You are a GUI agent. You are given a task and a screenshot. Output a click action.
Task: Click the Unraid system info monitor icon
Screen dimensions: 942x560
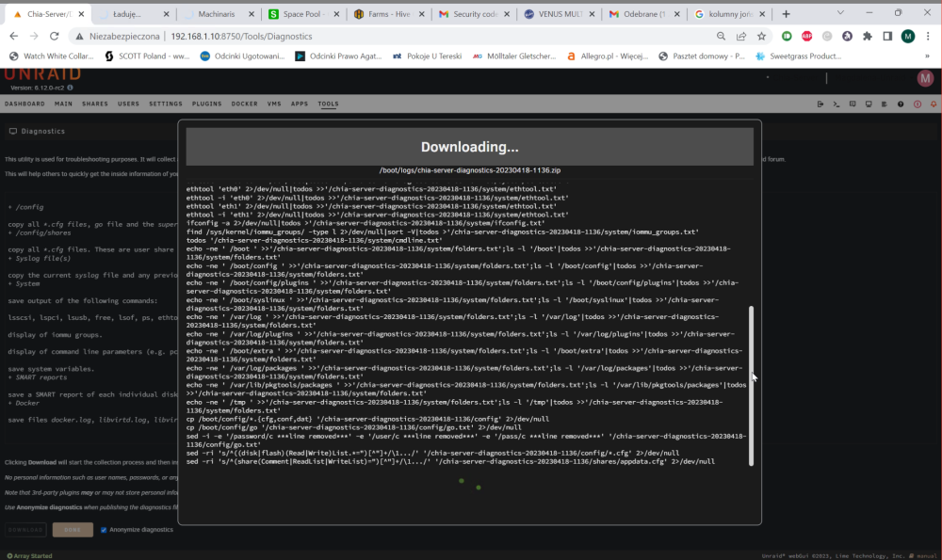(869, 104)
